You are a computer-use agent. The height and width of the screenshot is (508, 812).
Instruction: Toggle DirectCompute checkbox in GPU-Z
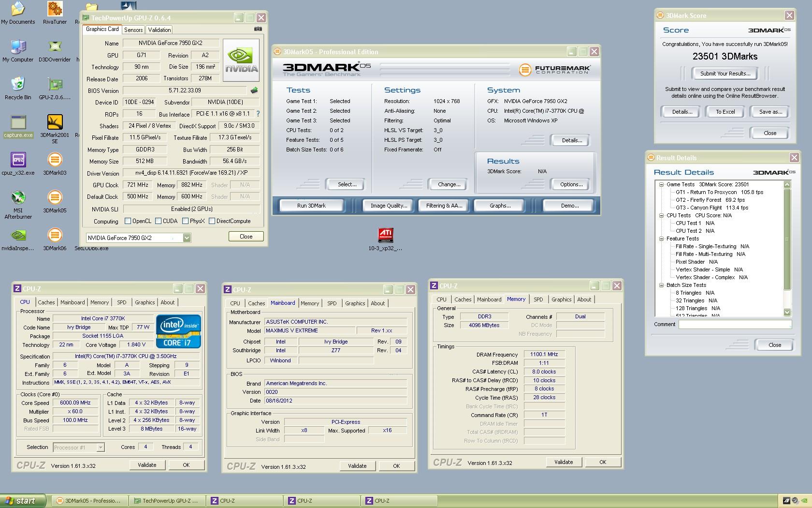click(x=212, y=221)
